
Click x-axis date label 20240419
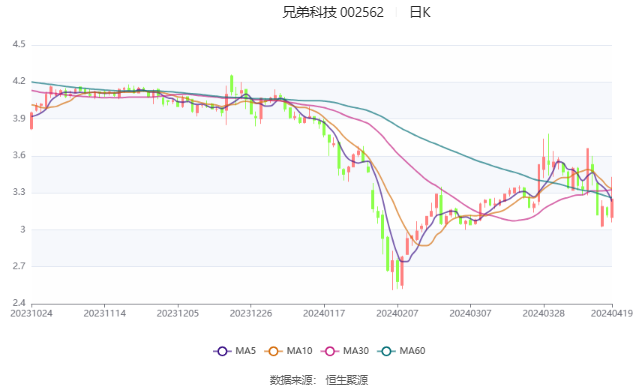tap(612, 313)
